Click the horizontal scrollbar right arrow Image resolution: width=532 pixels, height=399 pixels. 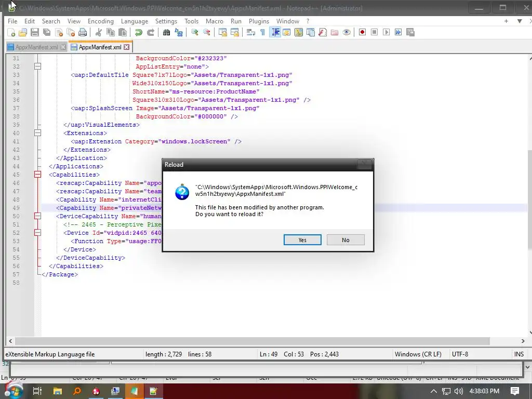[523, 341]
